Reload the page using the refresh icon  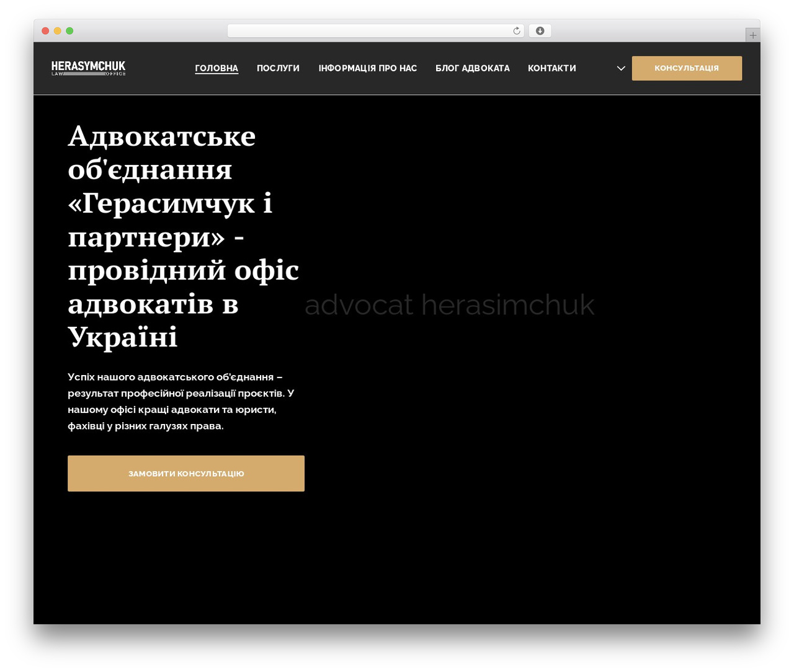pyautogui.click(x=517, y=31)
